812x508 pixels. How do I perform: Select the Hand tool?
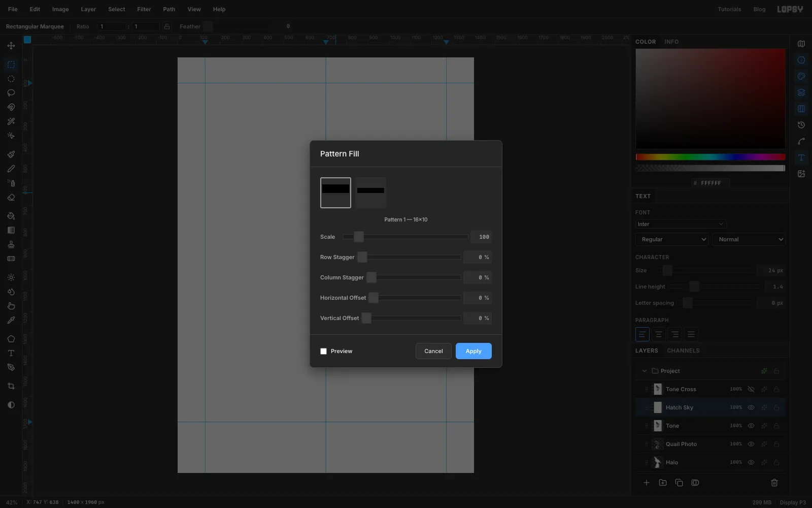click(x=11, y=306)
